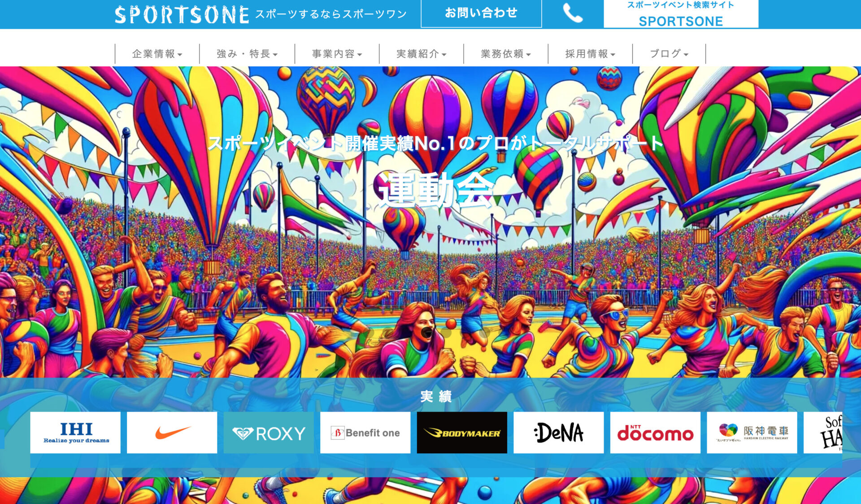The height and width of the screenshot is (504, 861).
Task: Click the DeNA logo tile
Action: point(559,433)
